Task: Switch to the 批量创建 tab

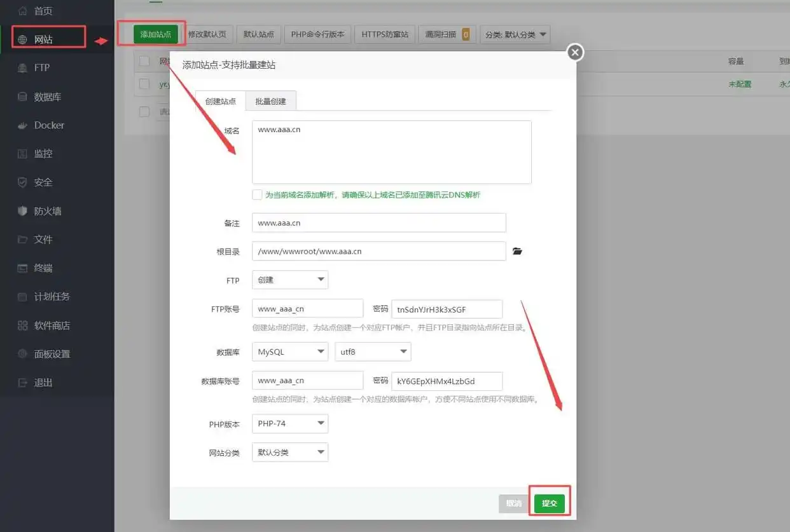Action: 270,101
